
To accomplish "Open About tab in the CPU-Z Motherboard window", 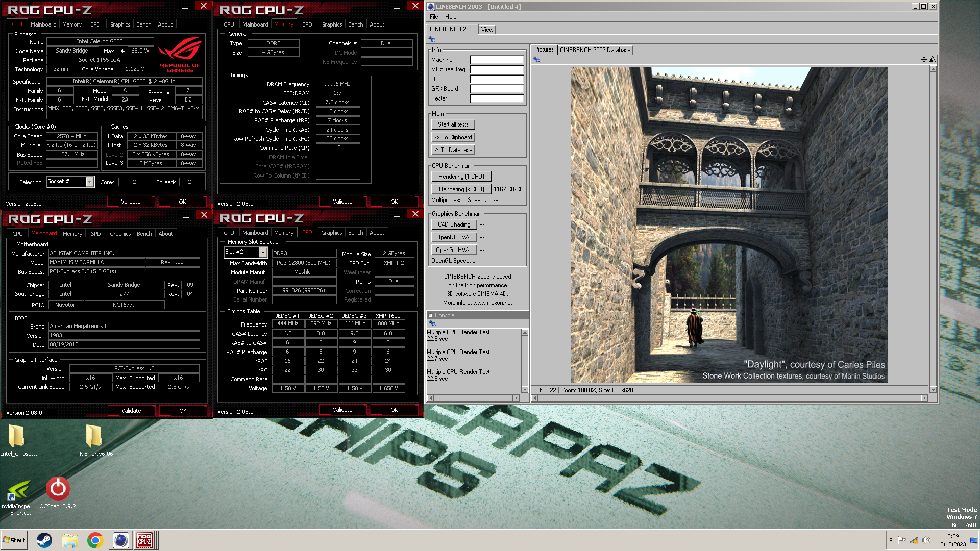I will click(x=165, y=234).
